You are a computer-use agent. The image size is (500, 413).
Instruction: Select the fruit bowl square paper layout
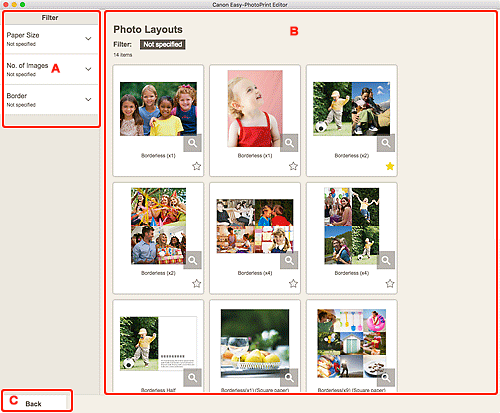(255, 343)
